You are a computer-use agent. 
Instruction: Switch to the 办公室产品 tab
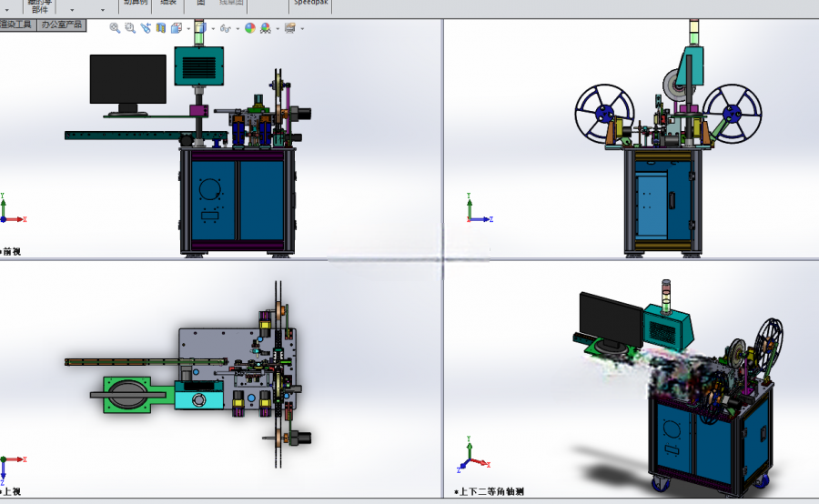pyautogui.click(x=62, y=25)
